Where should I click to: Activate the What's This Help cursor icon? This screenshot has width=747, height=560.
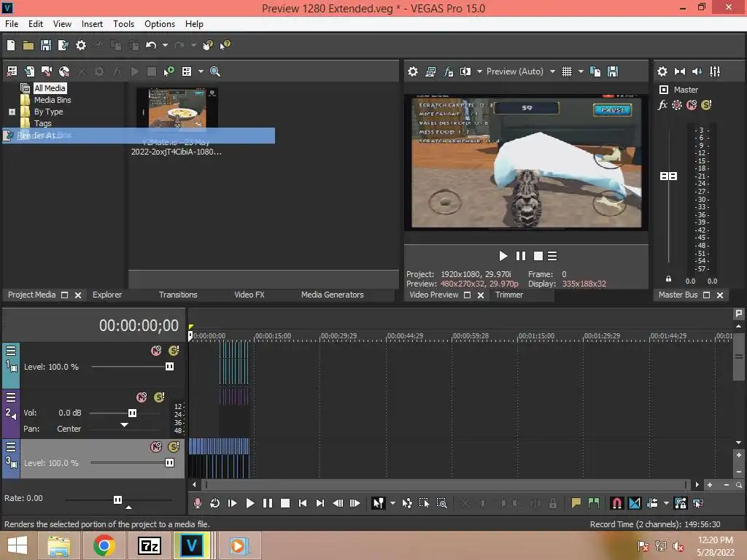225,45
